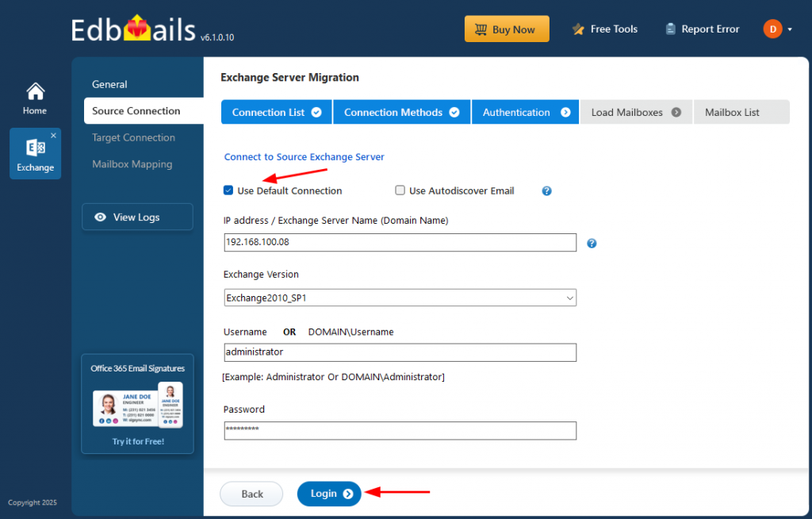This screenshot has height=519, width=812.
Task: Select the Exchange module icon
Action: click(x=35, y=154)
